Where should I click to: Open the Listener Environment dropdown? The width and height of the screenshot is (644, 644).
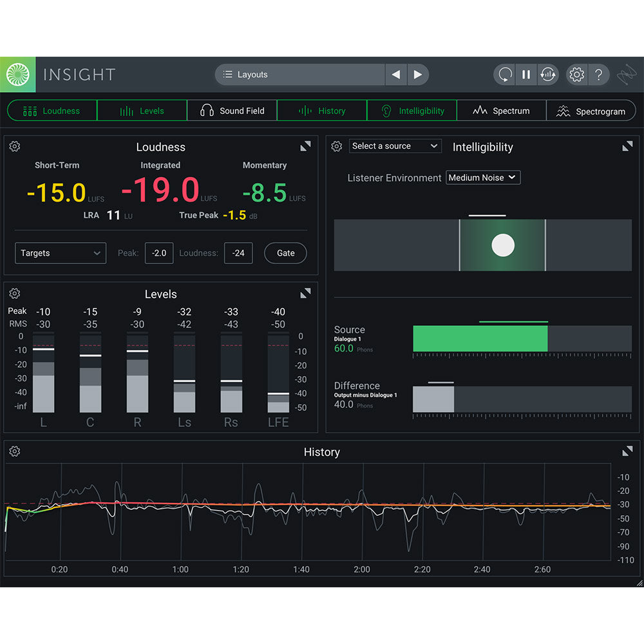pos(483,177)
